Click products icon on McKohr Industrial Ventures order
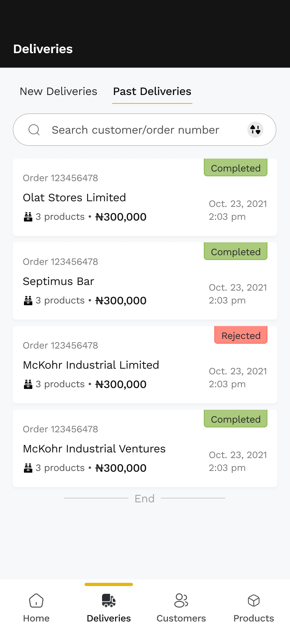Viewport: 290px width, 644px height. pyautogui.click(x=28, y=468)
